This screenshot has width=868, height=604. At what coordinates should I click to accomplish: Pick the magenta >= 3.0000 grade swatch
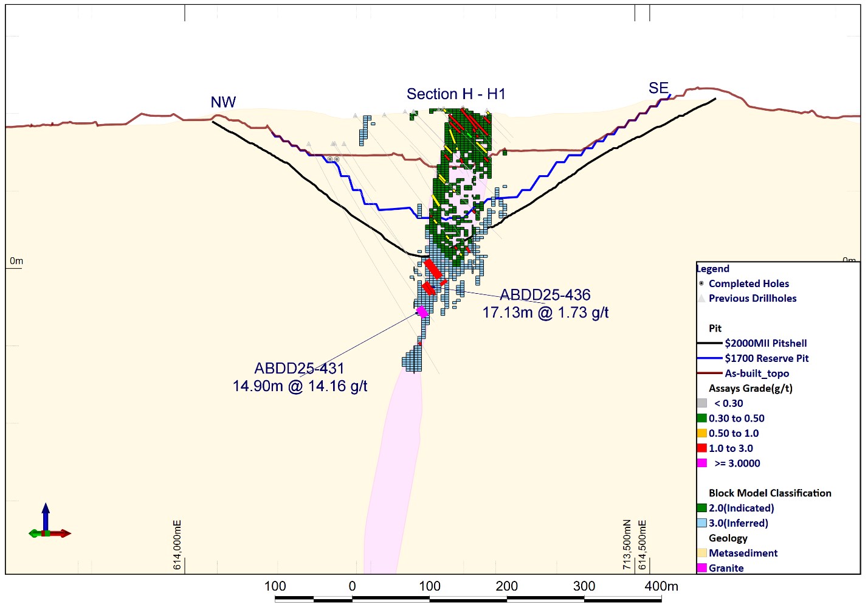(702, 463)
